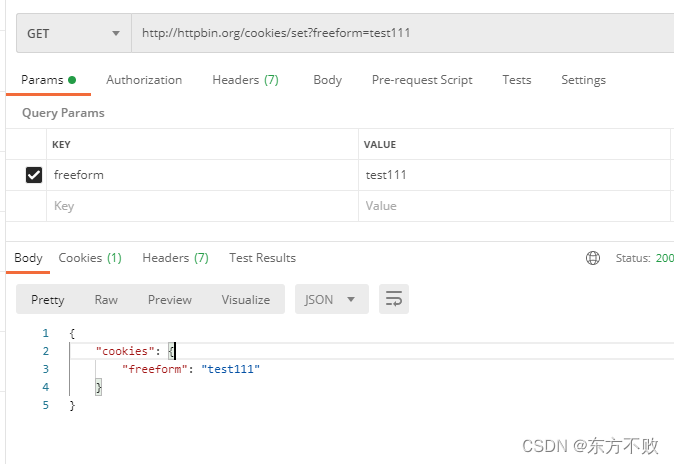Click the empty Key placeholder field
Image resolution: width=674 pixels, height=464 pixels.
(200, 206)
